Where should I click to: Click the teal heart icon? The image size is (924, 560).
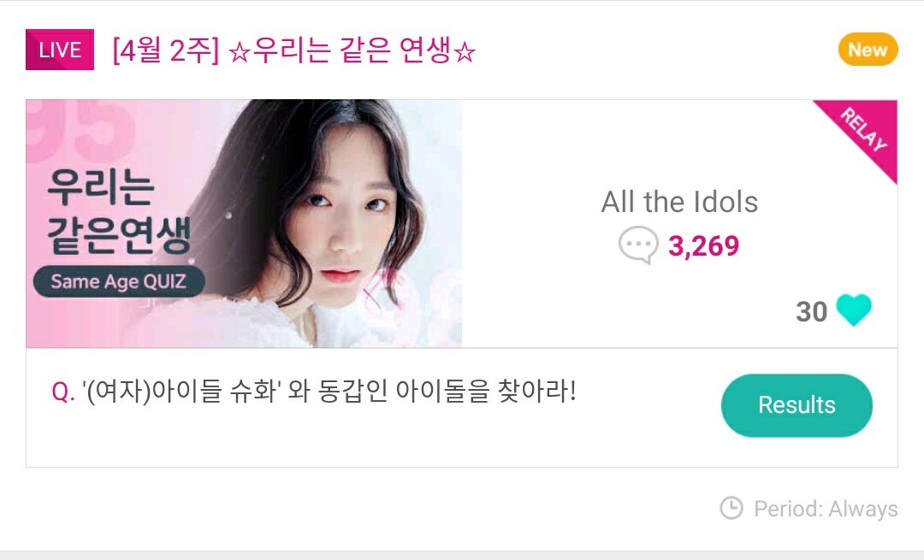pos(853,311)
